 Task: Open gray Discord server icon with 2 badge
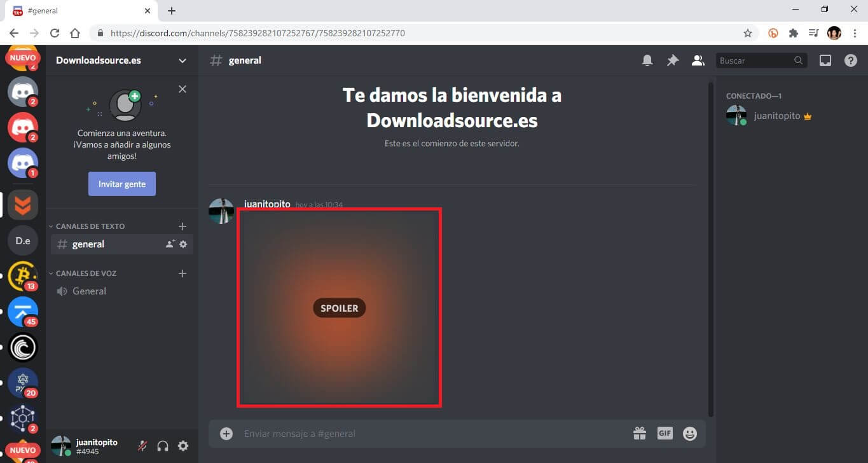click(23, 92)
